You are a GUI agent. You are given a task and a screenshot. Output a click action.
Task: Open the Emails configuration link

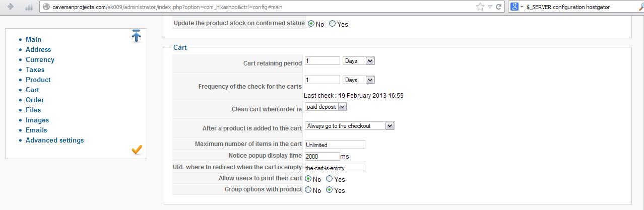click(36, 130)
